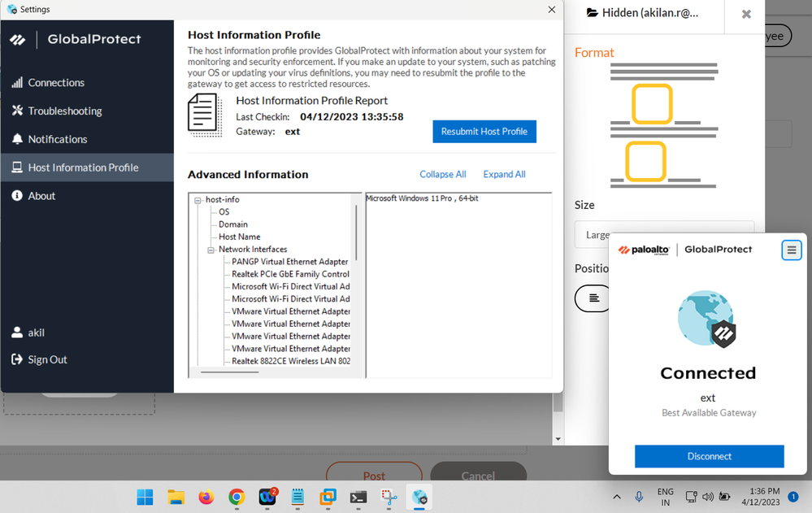
Task: Click the paloalto logo in popup
Action: coord(644,250)
